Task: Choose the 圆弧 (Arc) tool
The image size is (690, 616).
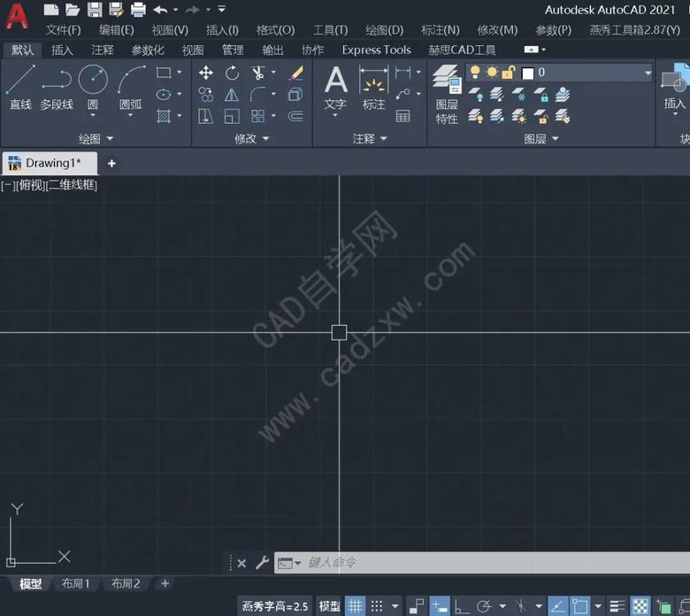Action: (131, 87)
